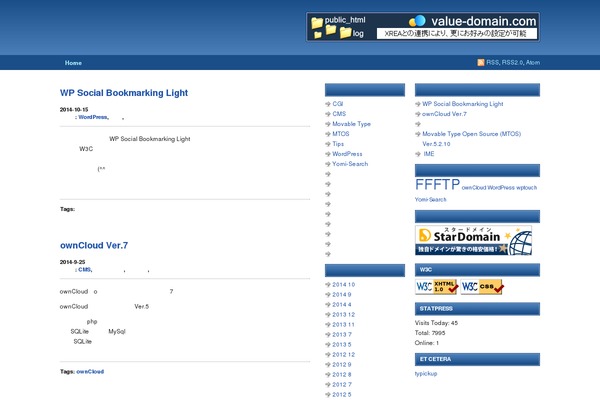Click the 2014-9-25 post date
The height and width of the screenshot is (400, 600).
(72, 262)
